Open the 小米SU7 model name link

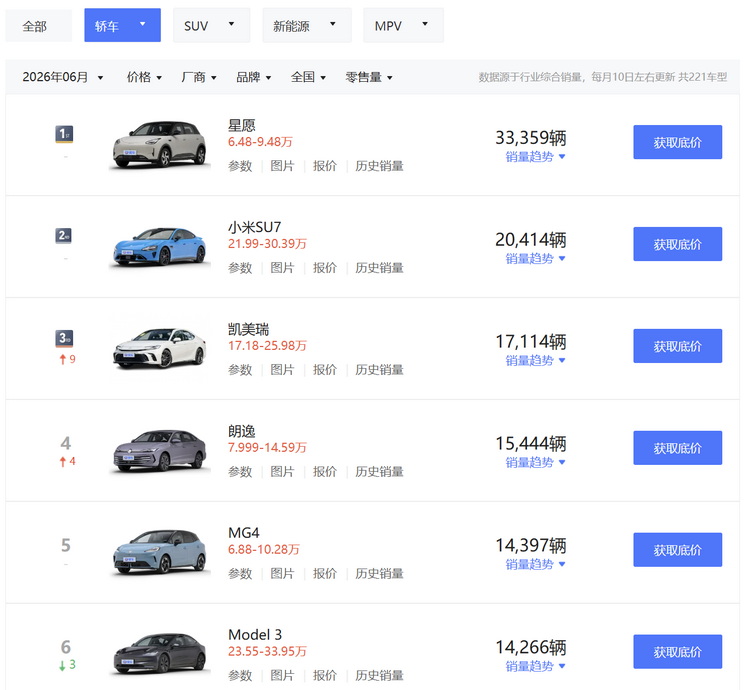coord(254,227)
